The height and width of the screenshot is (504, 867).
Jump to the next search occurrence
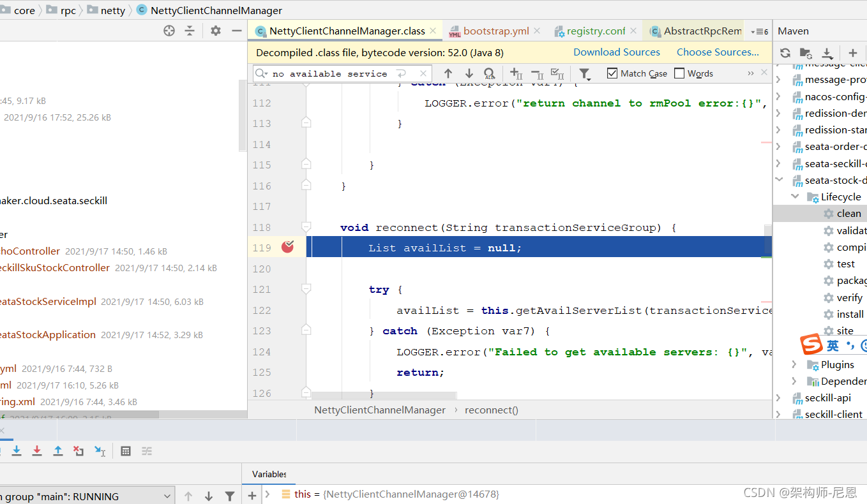coord(469,74)
